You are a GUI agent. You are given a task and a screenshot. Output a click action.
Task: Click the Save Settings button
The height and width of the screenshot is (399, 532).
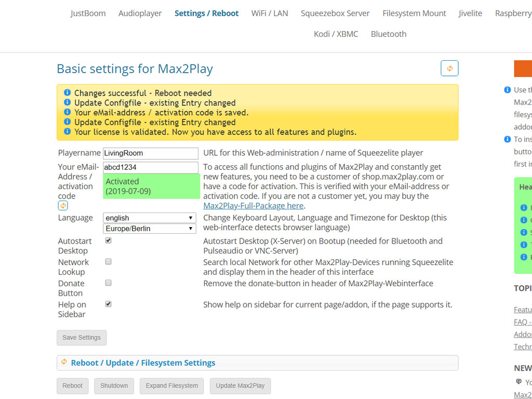point(82,338)
